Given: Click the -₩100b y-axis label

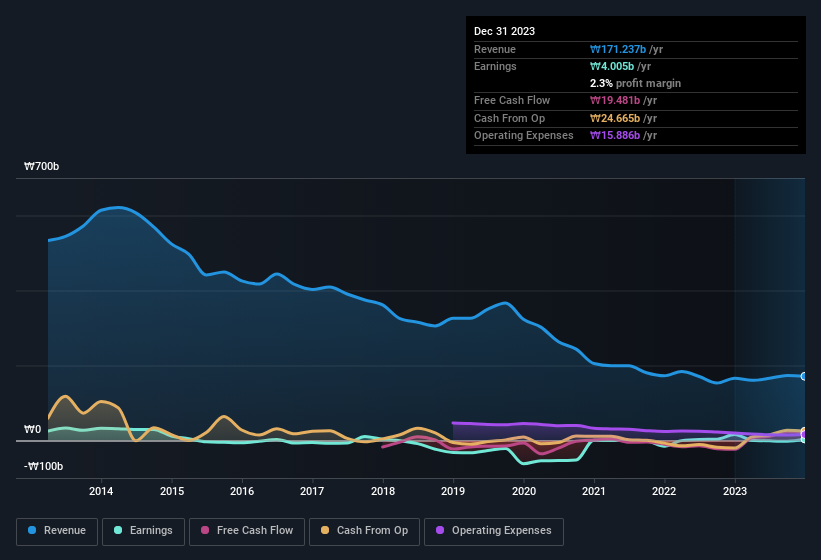Looking at the screenshot, I should pos(42,466).
